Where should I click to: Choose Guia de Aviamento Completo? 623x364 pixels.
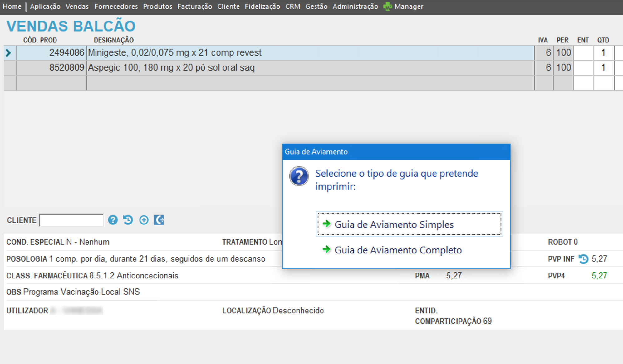pos(398,250)
